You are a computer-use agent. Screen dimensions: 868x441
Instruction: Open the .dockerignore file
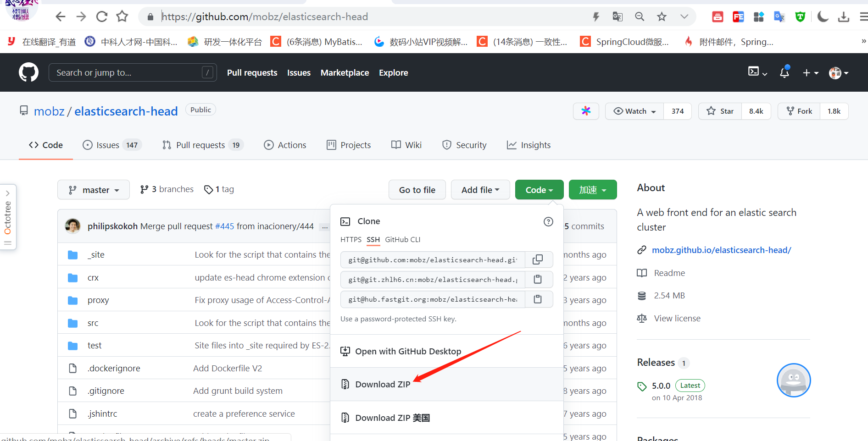coord(114,368)
